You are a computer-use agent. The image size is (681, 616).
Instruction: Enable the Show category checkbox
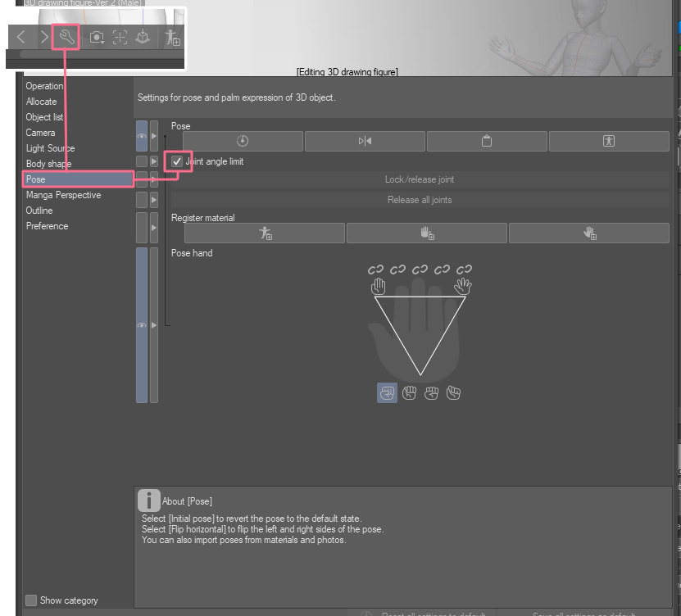coord(31,600)
